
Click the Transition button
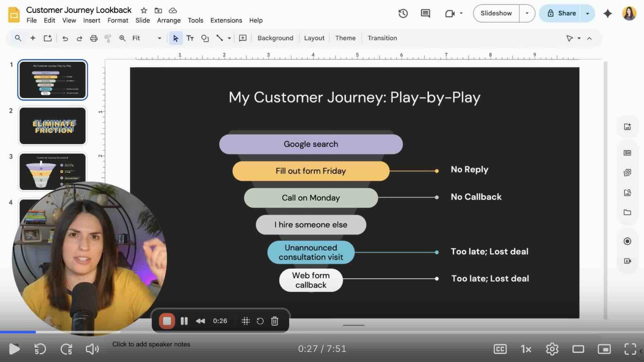[382, 38]
